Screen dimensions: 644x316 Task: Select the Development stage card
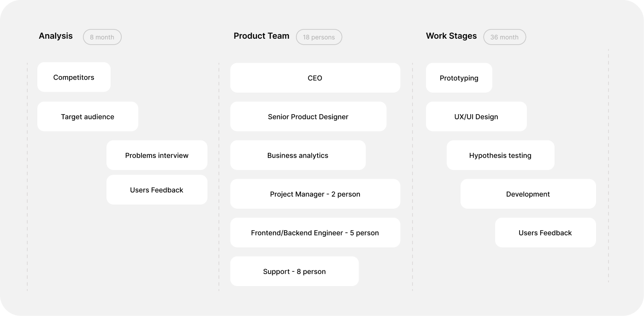pyautogui.click(x=528, y=194)
